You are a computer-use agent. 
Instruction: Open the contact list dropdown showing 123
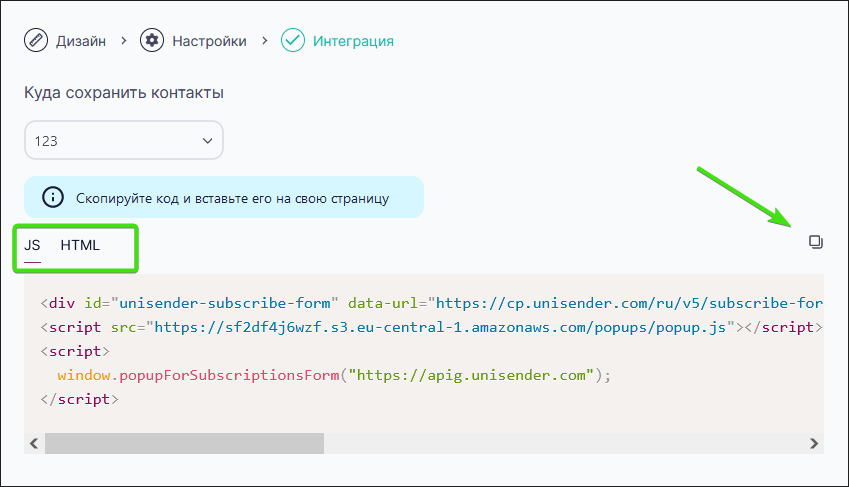(x=124, y=140)
